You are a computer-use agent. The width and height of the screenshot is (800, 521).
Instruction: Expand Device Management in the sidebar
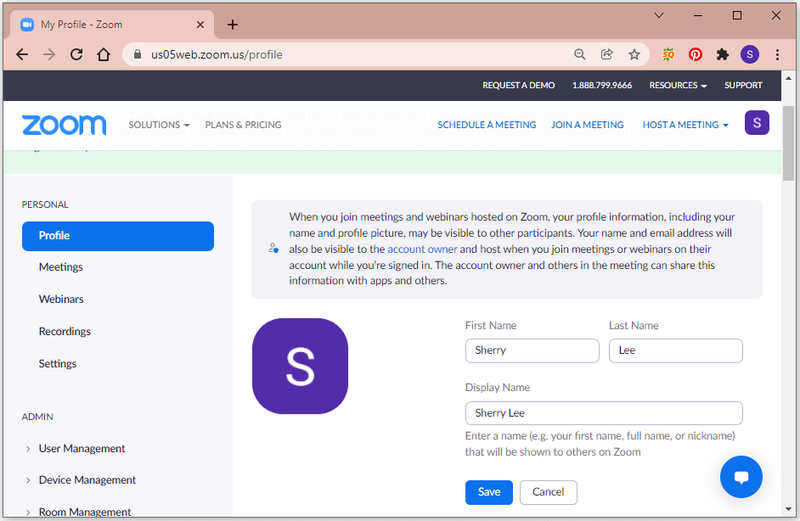pyautogui.click(x=80, y=480)
